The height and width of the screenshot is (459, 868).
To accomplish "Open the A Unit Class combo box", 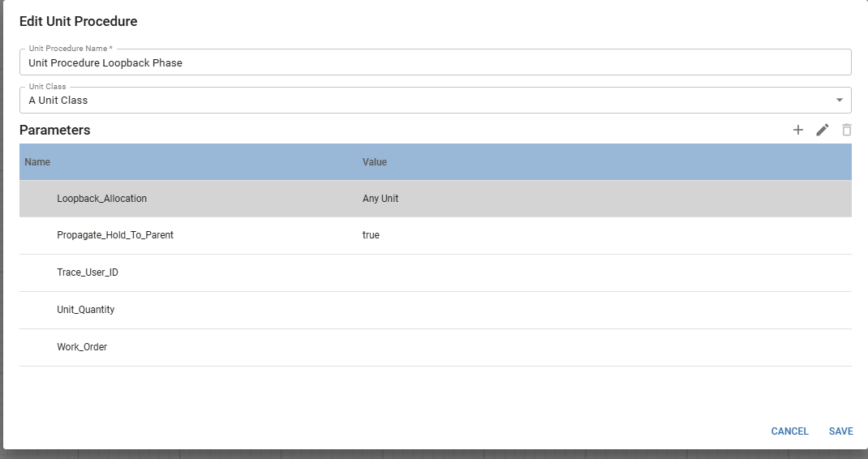I will point(422,101).
